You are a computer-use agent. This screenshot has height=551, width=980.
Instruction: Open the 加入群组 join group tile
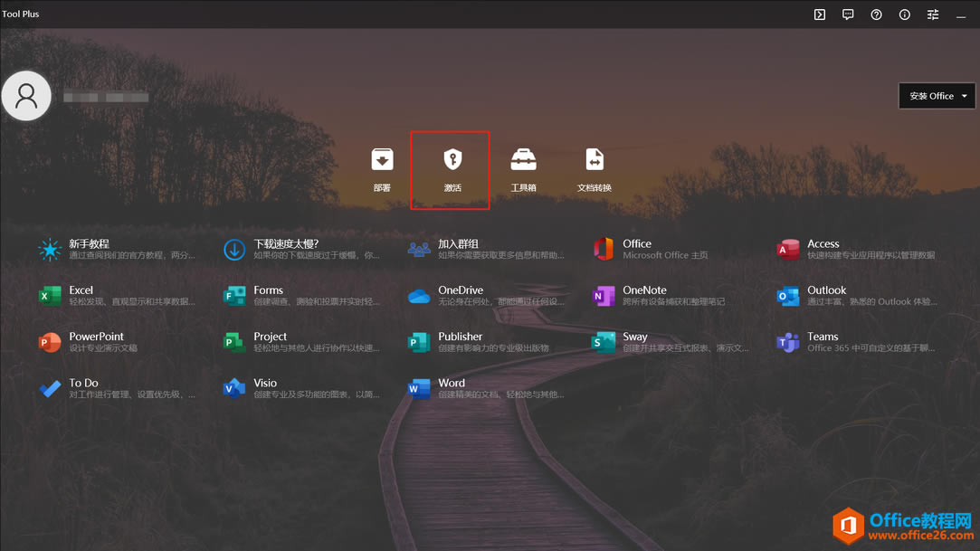point(486,249)
